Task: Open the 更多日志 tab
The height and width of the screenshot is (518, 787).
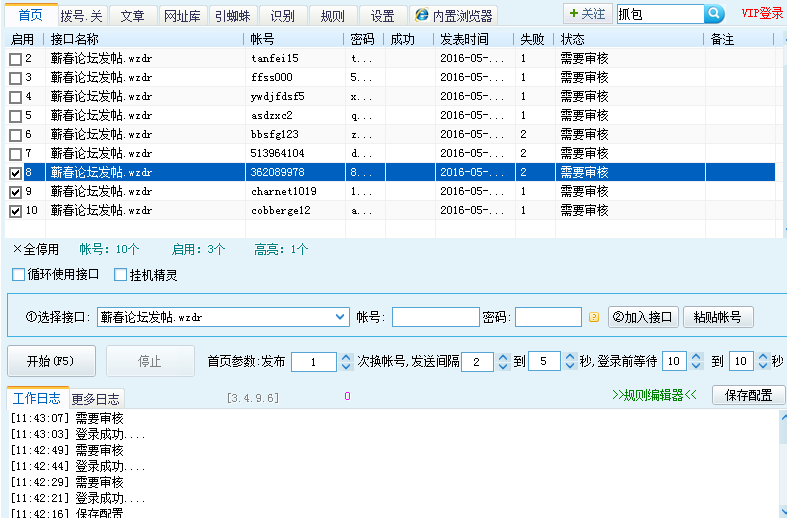Action: 96,400
